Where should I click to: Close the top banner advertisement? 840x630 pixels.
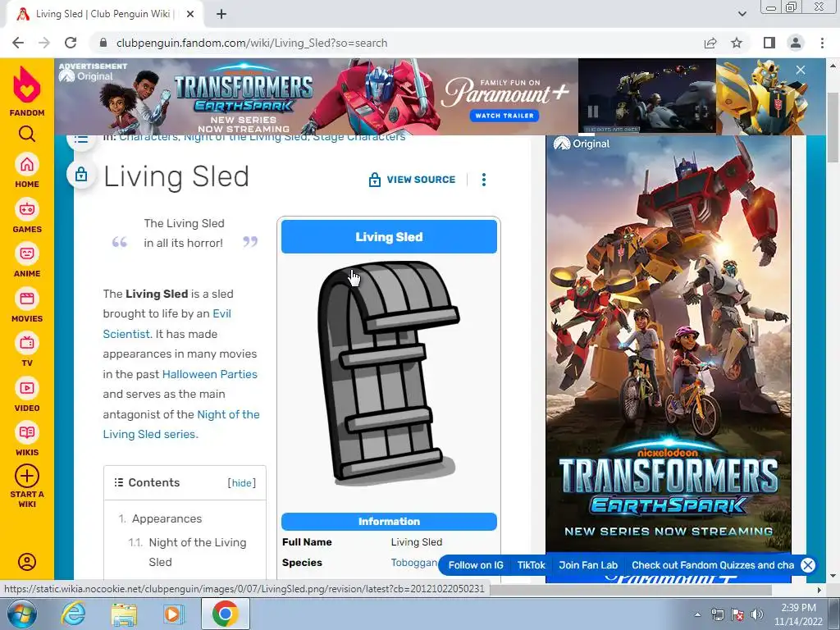[801, 71]
